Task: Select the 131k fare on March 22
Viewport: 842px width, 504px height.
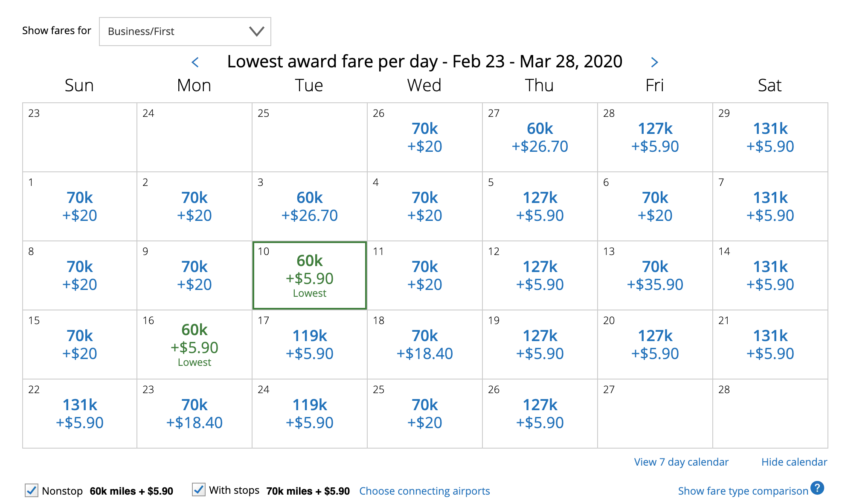Action: (80, 414)
